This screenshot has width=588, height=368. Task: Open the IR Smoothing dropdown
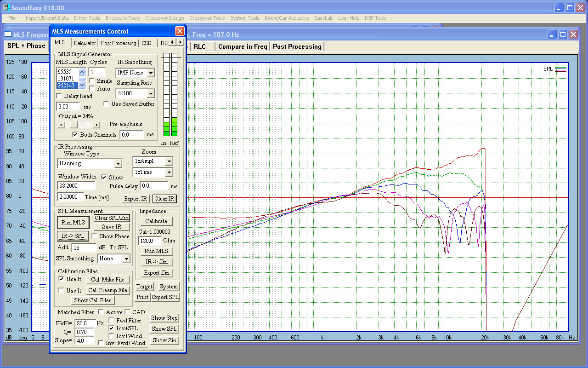pyautogui.click(x=151, y=73)
